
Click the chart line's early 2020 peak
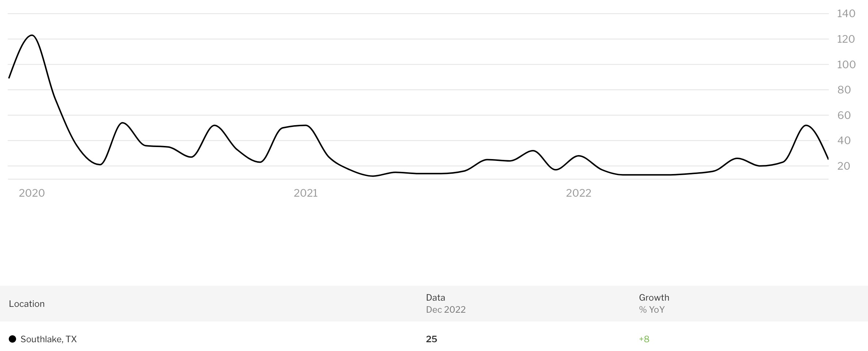click(32, 35)
